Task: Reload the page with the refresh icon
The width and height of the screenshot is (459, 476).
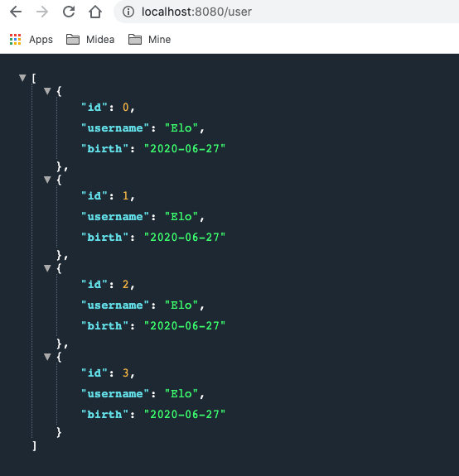Action: pyautogui.click(x=69, y=12)
